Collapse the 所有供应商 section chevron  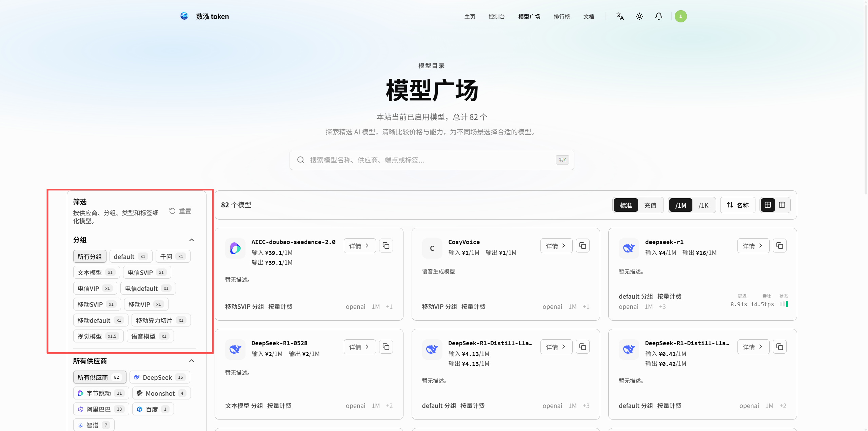tap(192, 361)
